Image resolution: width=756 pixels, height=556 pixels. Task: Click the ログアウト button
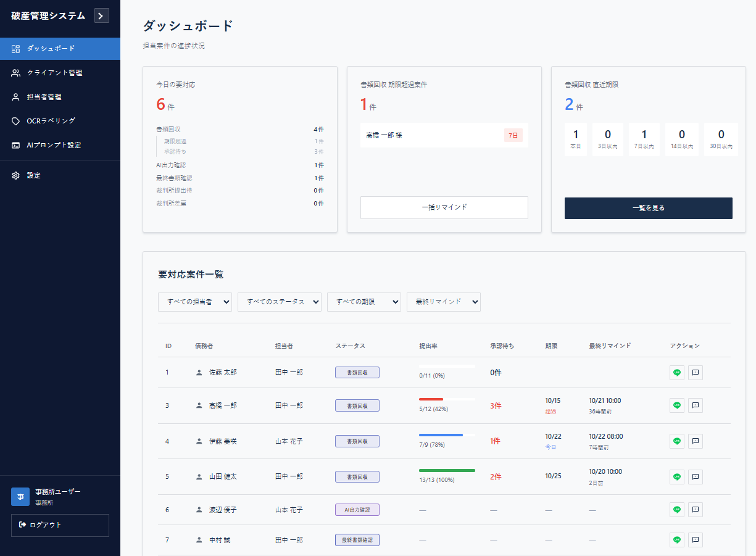tap(60, 525)
